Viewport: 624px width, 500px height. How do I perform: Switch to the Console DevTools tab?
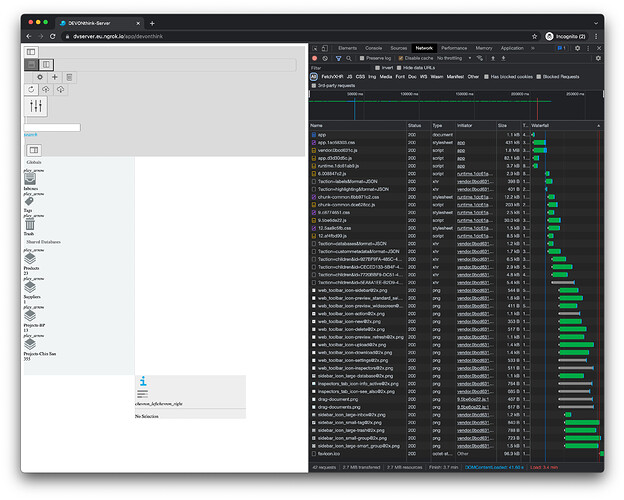tap(373, 48)
